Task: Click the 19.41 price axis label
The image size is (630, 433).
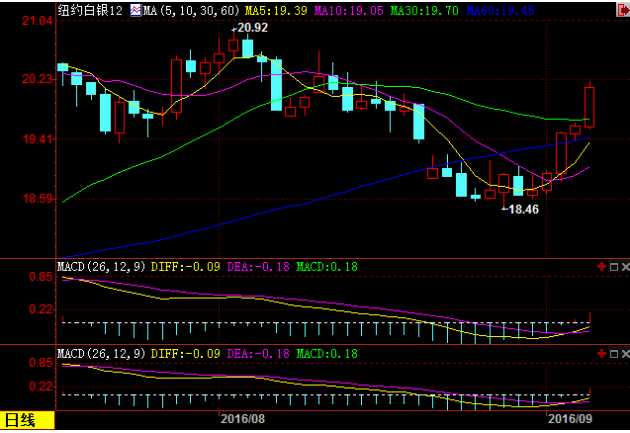Action: 37,139
